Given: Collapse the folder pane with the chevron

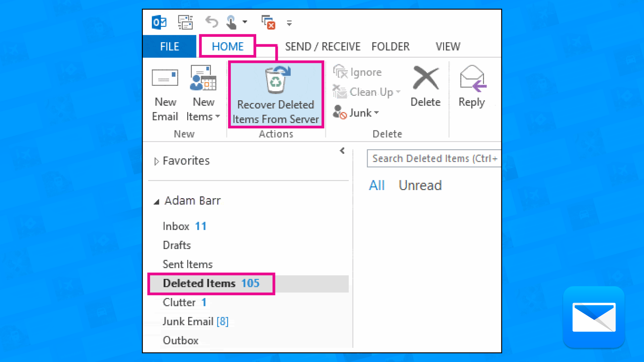Looking at the screenshot, I should tap(342, 150).
